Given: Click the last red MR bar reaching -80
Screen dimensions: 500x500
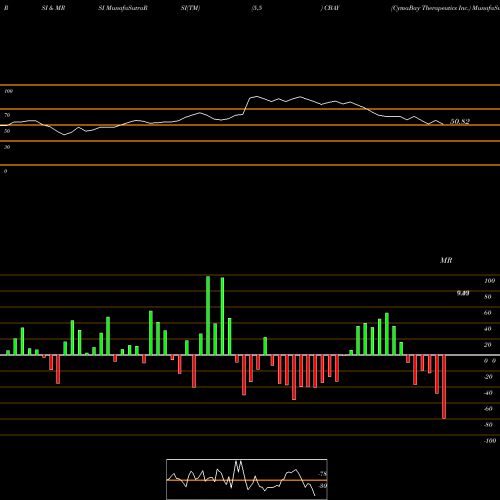Looking at the screenshot, I should tap(444, 387).
